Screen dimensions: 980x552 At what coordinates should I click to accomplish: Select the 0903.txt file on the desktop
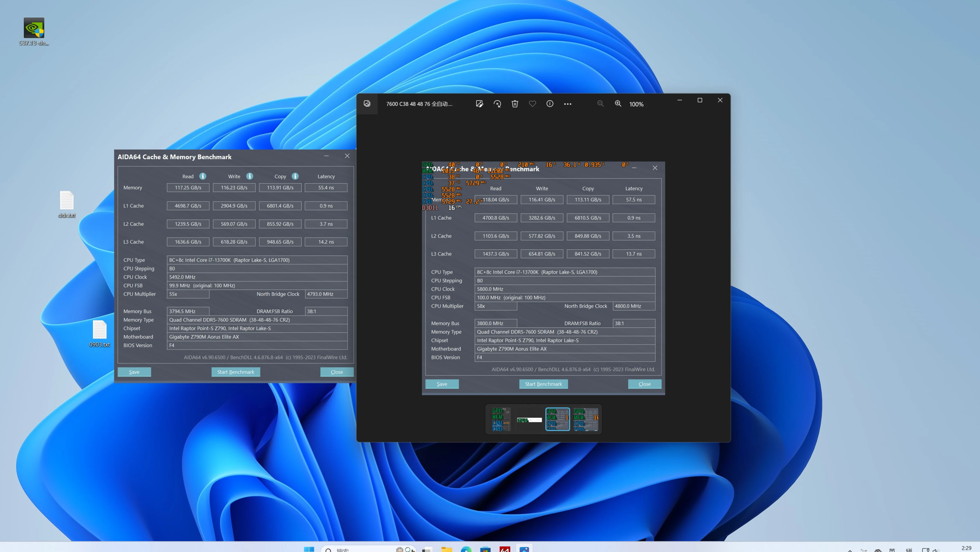100,334
